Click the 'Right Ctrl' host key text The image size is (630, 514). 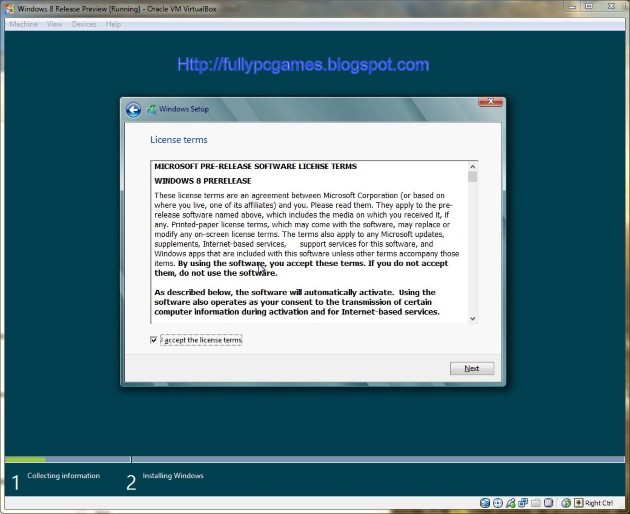pos(599,503)
